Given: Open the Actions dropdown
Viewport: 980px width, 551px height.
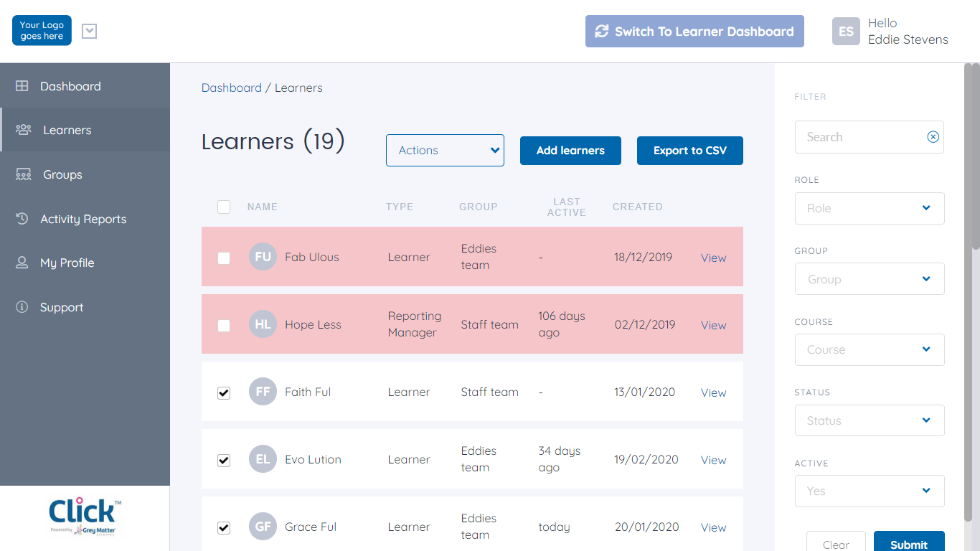Looking at the screenshot, I should click(x=445, y=150).
